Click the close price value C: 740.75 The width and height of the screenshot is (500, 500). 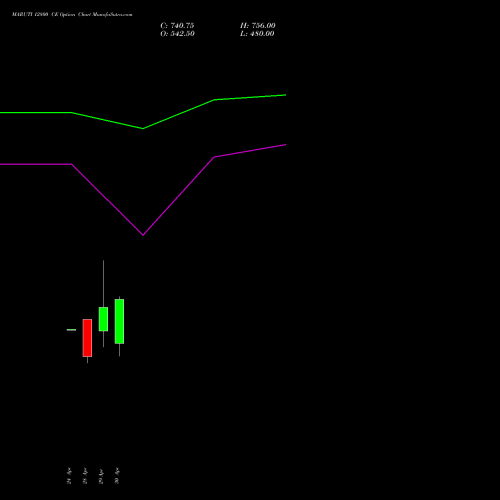point(177,26)
